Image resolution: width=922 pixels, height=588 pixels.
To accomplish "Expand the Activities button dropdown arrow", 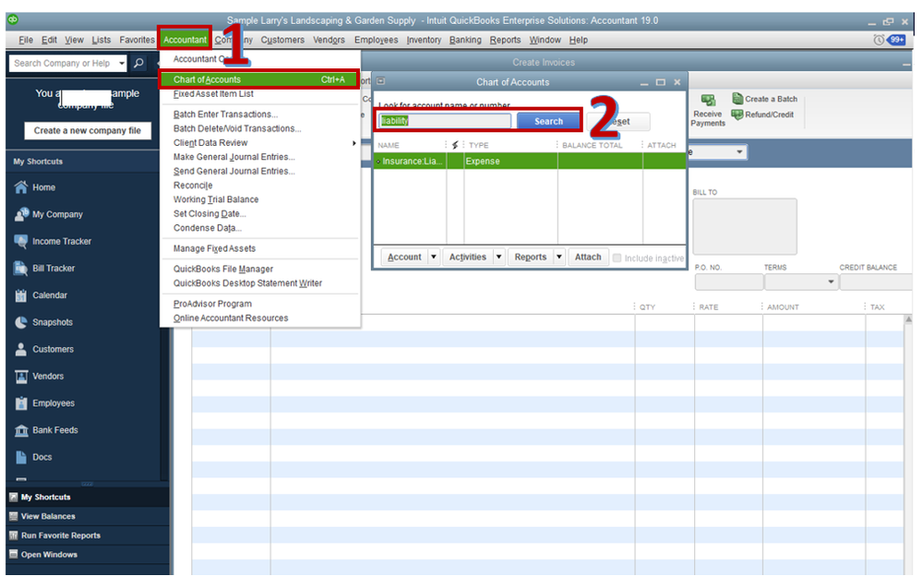I will [498, 257].
